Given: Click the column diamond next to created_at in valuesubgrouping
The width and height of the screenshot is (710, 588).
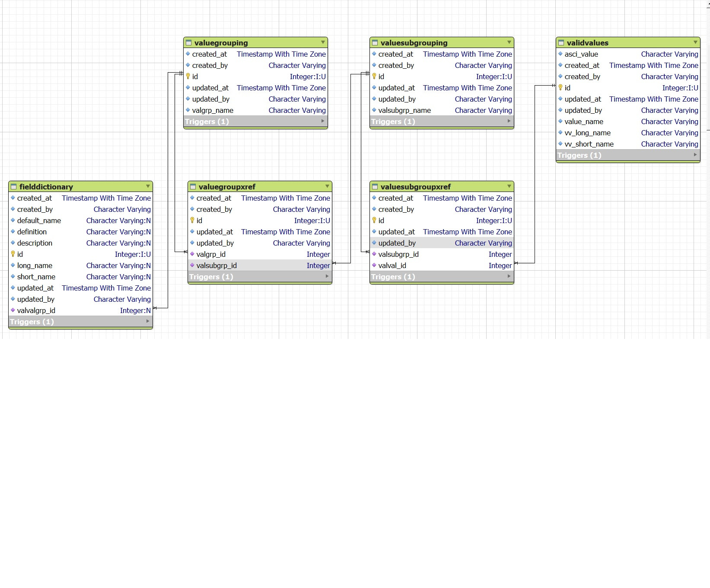Looking at the screenshot, I should 374,54.
